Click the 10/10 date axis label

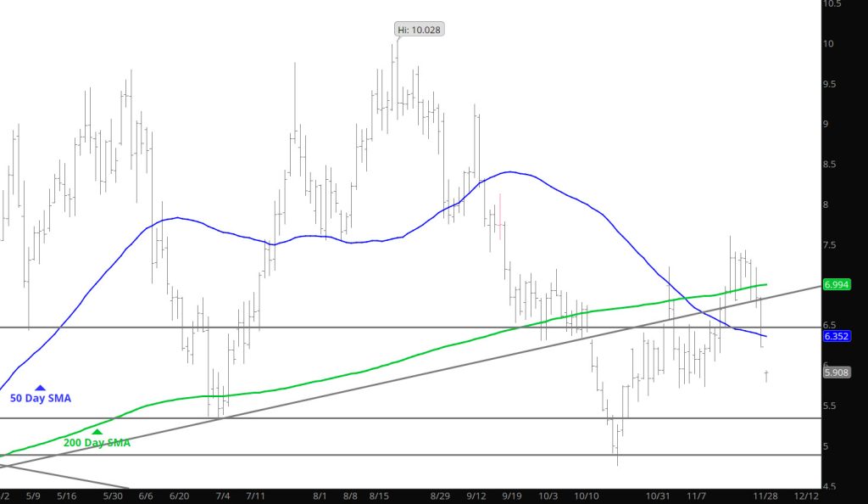587,496
